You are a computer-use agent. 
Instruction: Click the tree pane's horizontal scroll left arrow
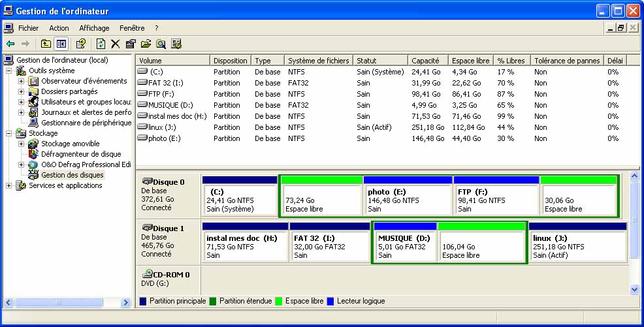[x=8, y=303]
